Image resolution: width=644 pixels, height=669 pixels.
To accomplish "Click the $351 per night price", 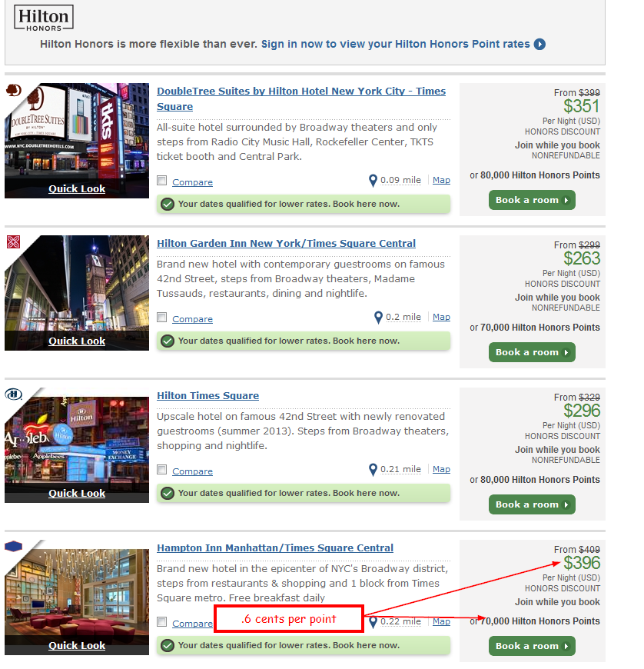I will point(582,106).
